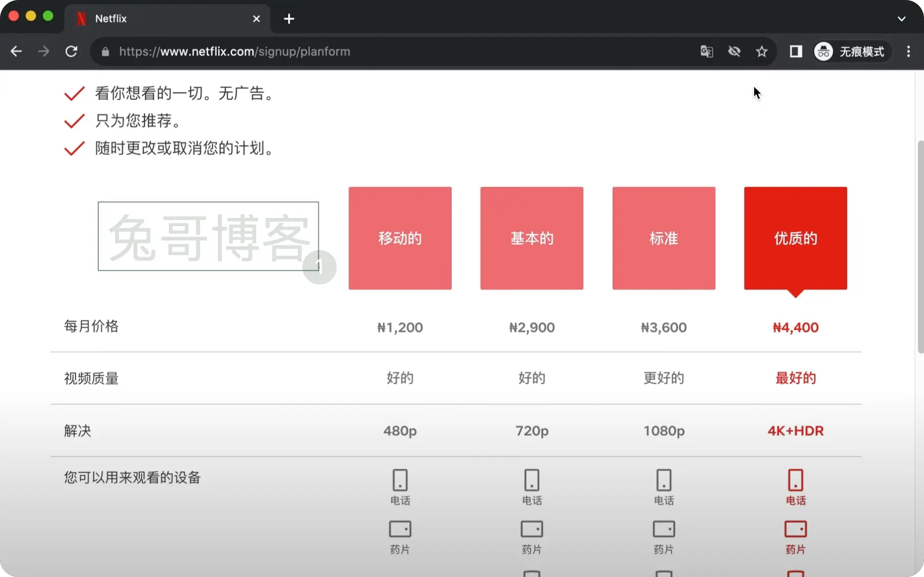Click the 更好的 video quality value
The height and width of the screenshot is (577, 924).
tap(664, 378)
